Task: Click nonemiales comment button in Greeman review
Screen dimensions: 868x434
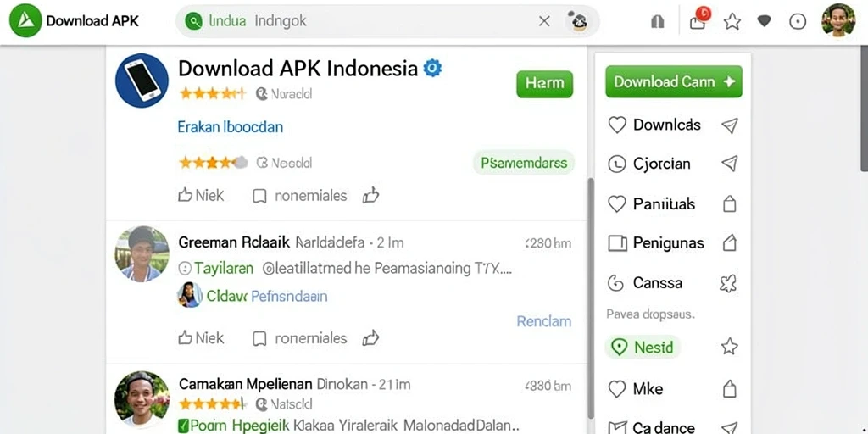Action: coord(299,338)
